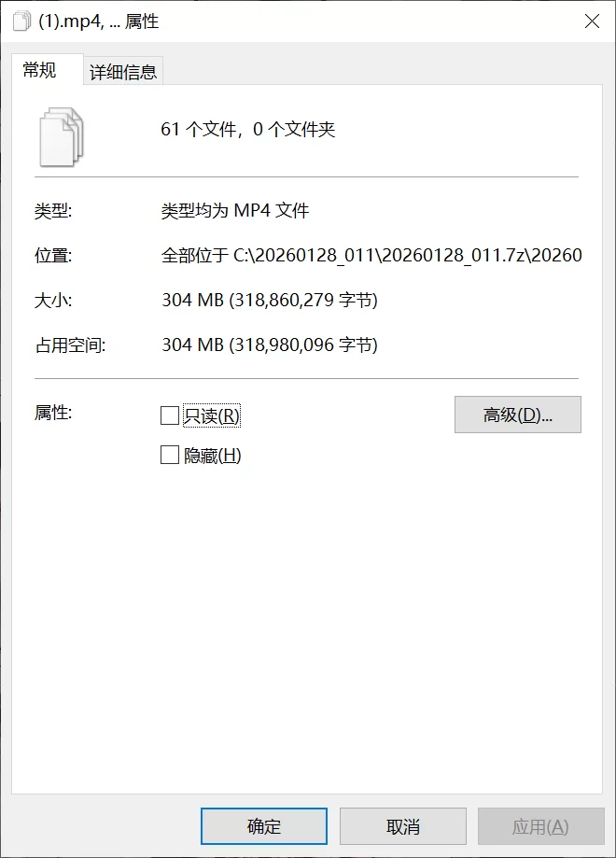This screenshot has height=858, width=616.
Task: Dismiss the dialog using 取消
Action: pyautogui.click(x=402, y=826)
